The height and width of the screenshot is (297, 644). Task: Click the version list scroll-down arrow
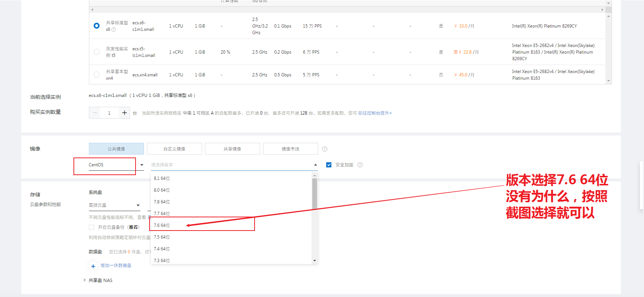314,261
